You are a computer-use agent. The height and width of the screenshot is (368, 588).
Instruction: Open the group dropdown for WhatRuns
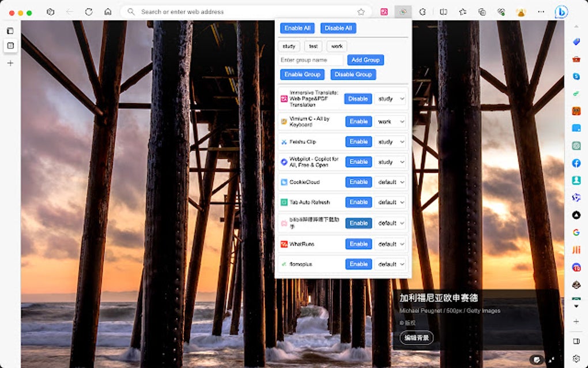click(390, 243)
